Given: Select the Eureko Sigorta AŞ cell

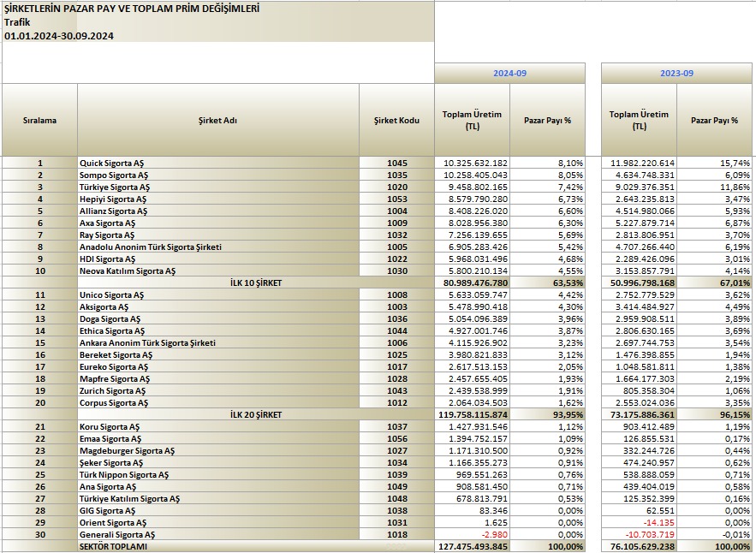Looking at the screenshot, I should coord(218,367).
